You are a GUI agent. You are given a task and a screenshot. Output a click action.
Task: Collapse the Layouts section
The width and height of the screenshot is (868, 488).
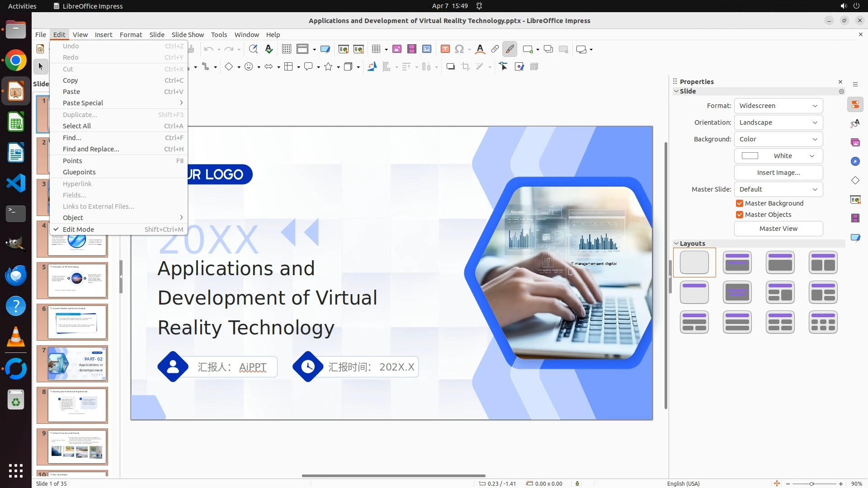click(x=677, y=244)
